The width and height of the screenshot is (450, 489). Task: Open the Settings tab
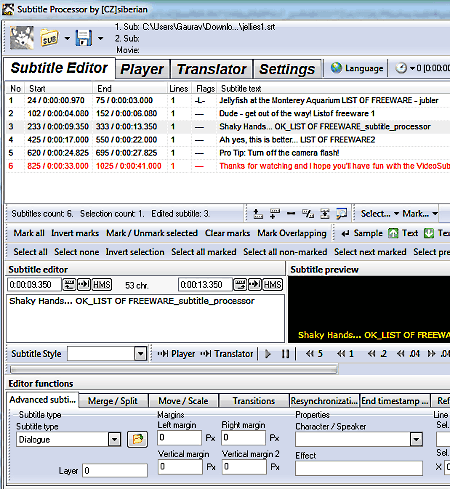[x=287, y=69]
